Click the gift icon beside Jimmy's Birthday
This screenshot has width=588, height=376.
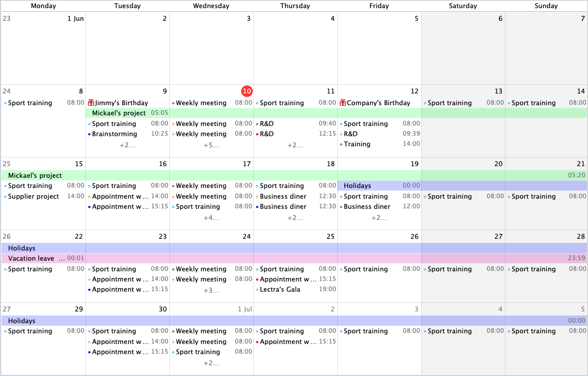point(91,103)
